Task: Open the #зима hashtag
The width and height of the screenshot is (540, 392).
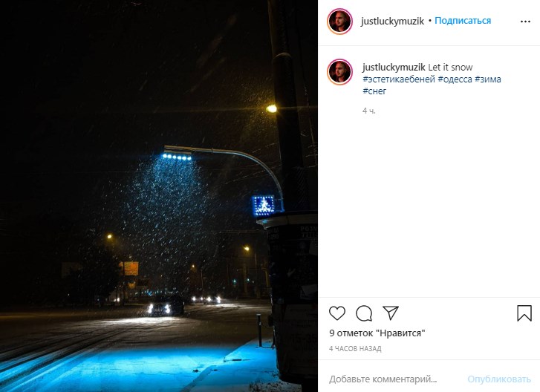Action: click(x=488, y=79)
